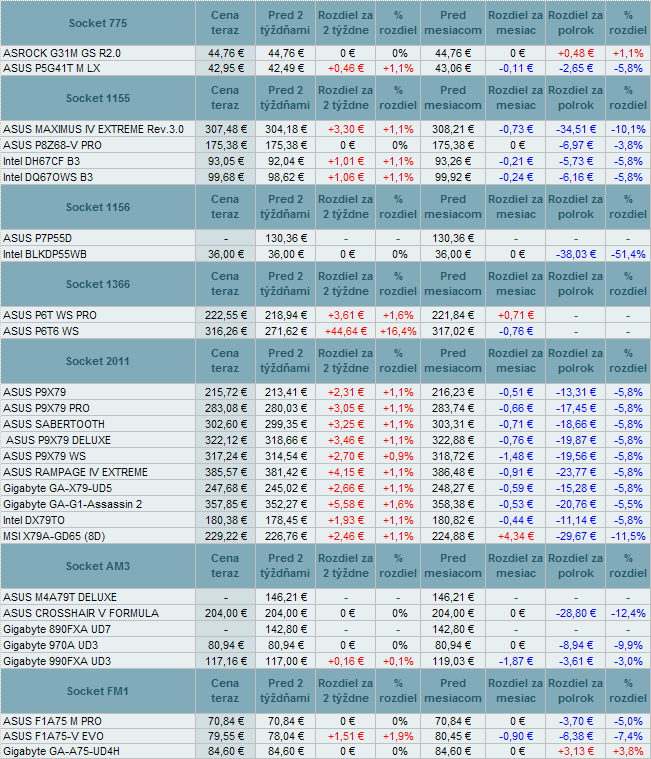The width and height of the screenshot is (651, 759).
Task: Click the Socket FM1 section header
Action: pos(98,691)
